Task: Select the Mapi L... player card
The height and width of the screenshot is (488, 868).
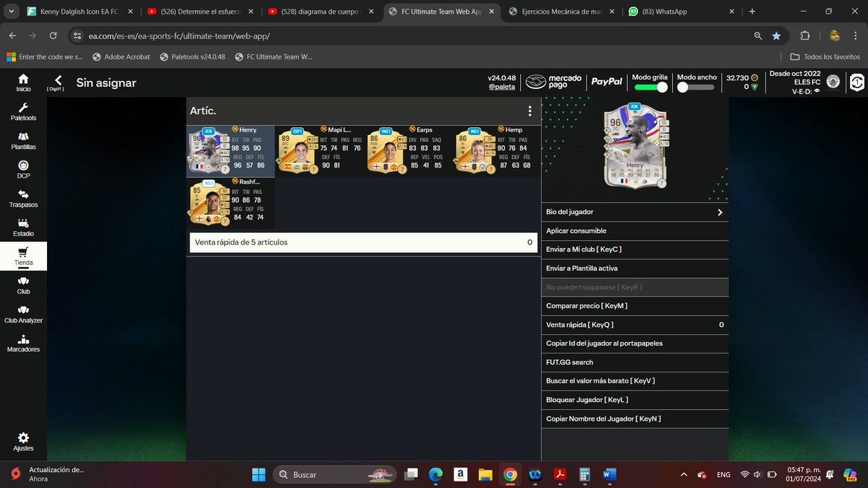Action: [x=319, y=151]
